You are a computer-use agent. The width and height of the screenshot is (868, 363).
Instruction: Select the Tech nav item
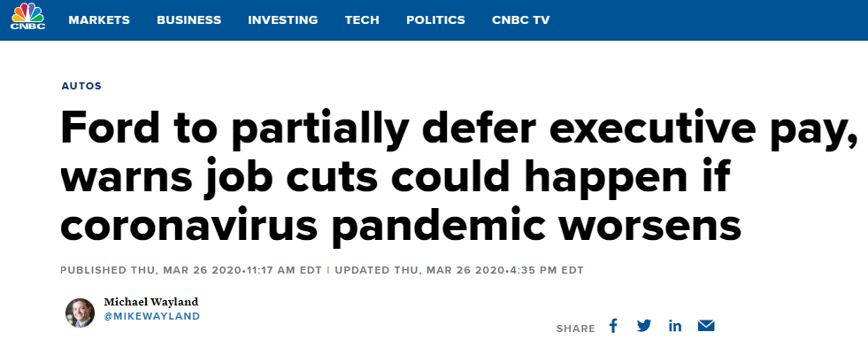coord(362,20)
